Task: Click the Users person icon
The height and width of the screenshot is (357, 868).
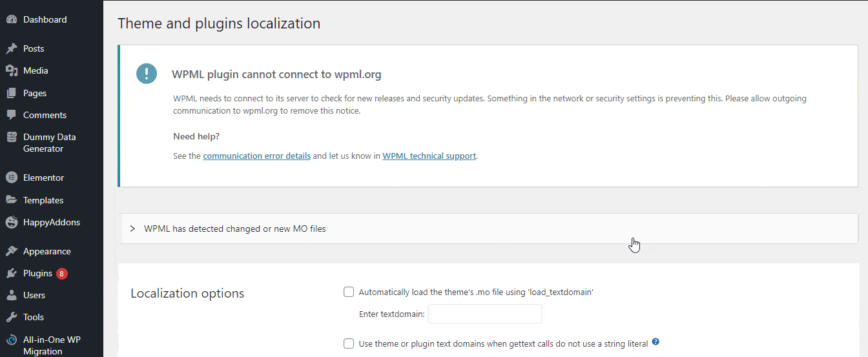Action: tap(11, 295)
